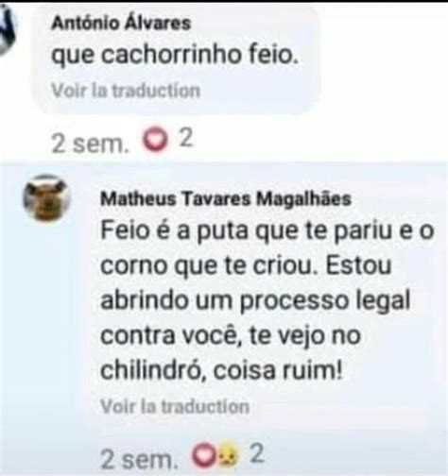Viewport: 448px width, 476px height.
Task: Click the heart reaction on Matheus's reply
Action: [204, 455]
